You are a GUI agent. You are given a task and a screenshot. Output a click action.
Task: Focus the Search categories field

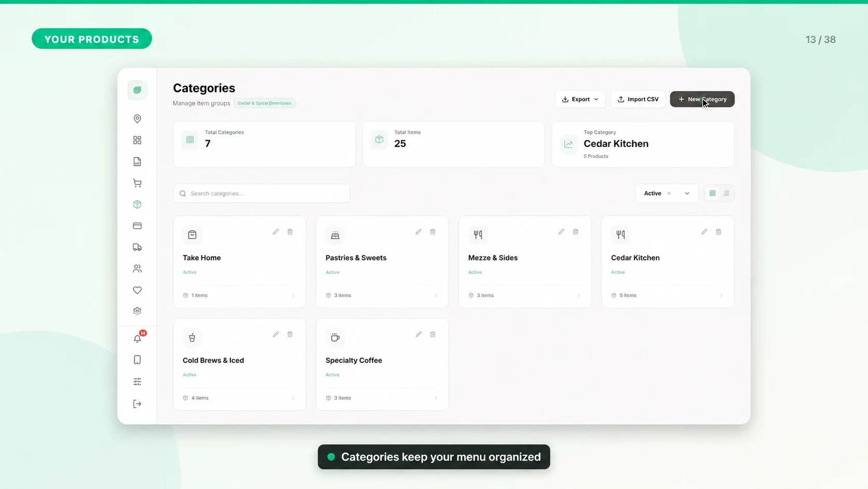pyautogui.click(x=261, y=193)
